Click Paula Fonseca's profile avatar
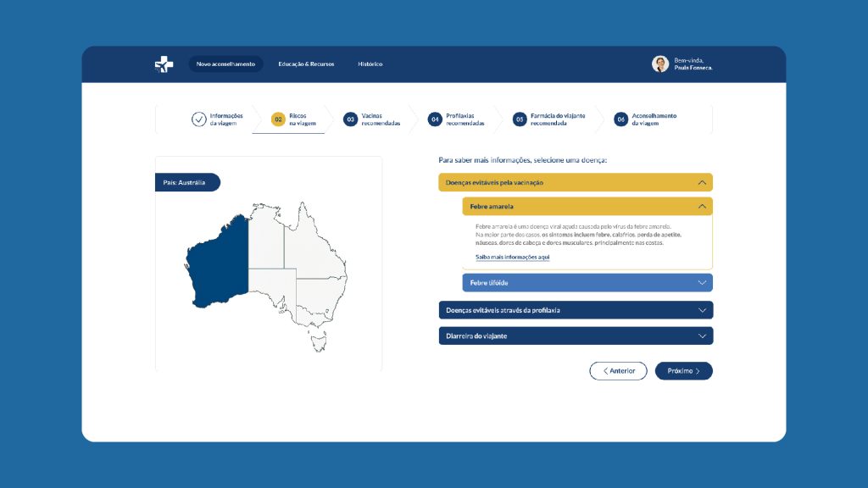Screen dimensions: 868x488 [x=659, y=64]
